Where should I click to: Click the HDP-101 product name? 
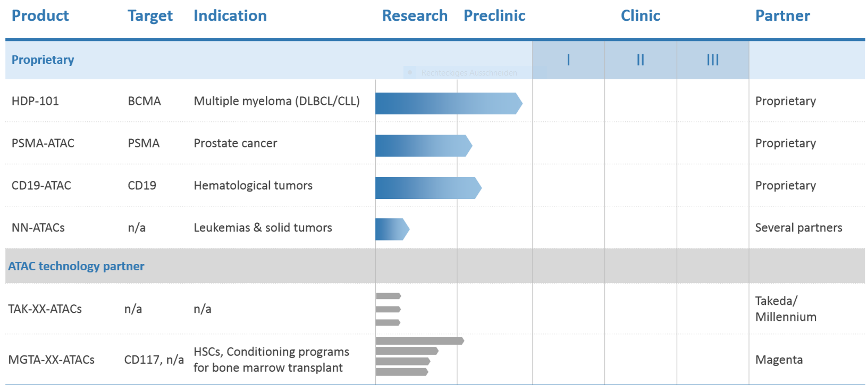click(x=35, y=101)
